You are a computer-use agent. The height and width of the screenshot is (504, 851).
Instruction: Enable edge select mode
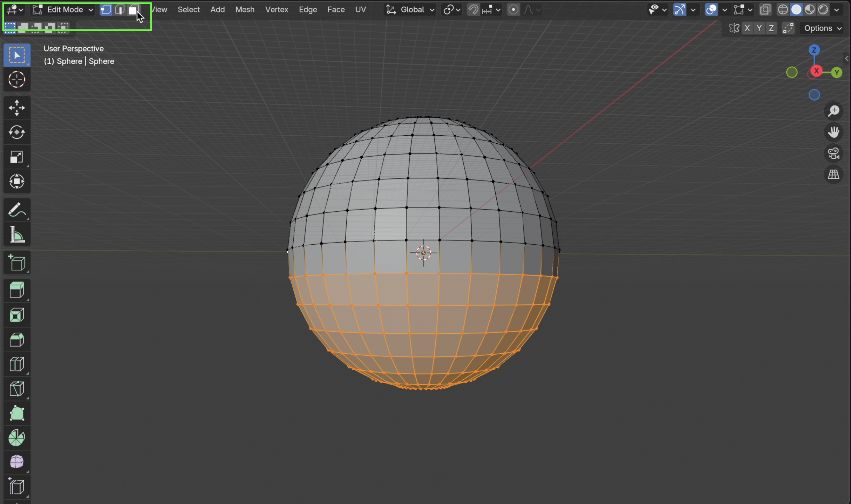120,9
